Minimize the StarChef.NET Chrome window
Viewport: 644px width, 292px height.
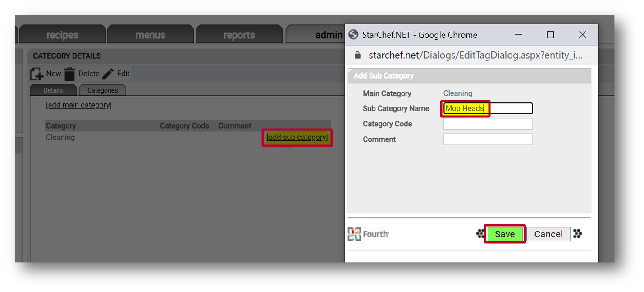point(519,35)
